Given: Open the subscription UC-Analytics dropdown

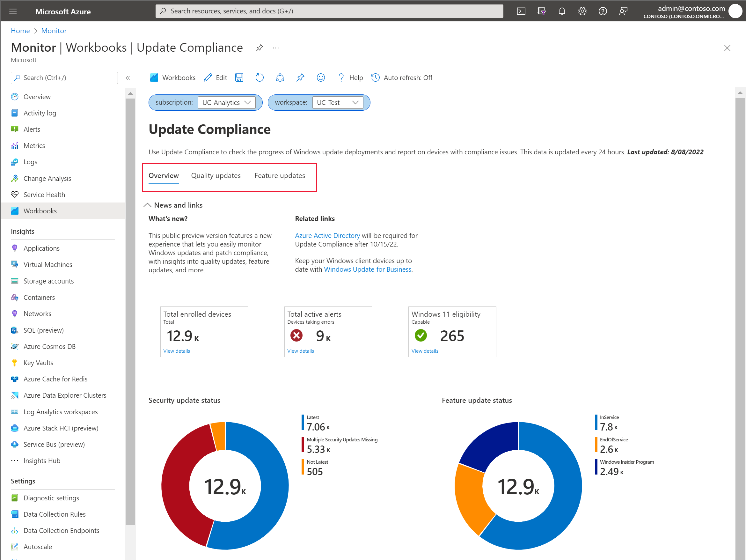Looking at the screenshot, I should pos(226,103).
